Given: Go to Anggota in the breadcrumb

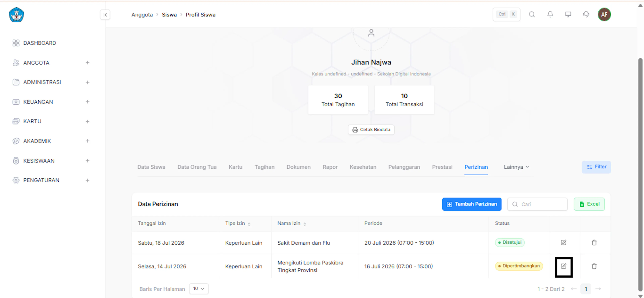Looking at the screenshot, I should click(142, 15).
